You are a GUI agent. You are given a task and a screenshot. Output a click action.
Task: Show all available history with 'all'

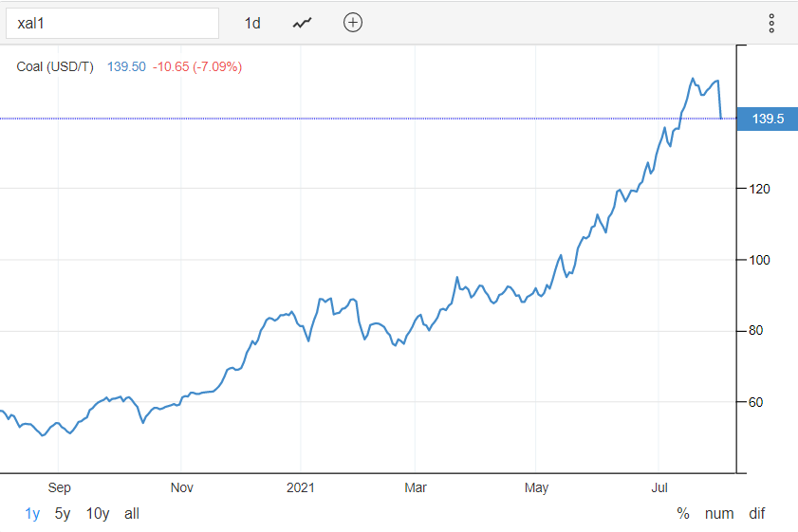point(132,513)
